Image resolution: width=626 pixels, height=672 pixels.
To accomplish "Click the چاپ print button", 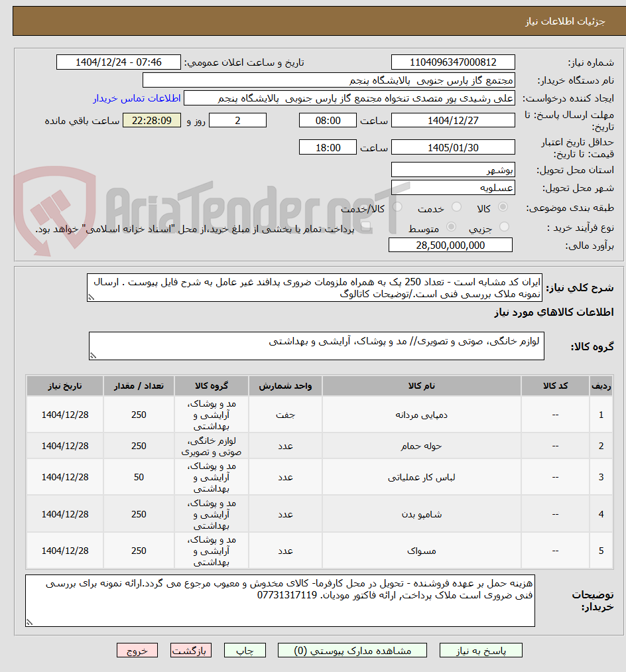I will click(x=245, y=651).
